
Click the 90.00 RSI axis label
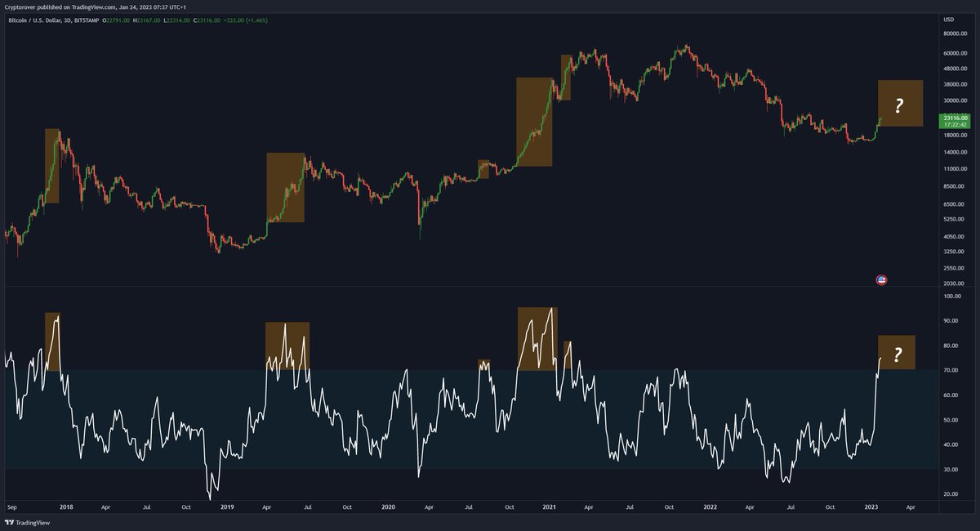[951, 321]
